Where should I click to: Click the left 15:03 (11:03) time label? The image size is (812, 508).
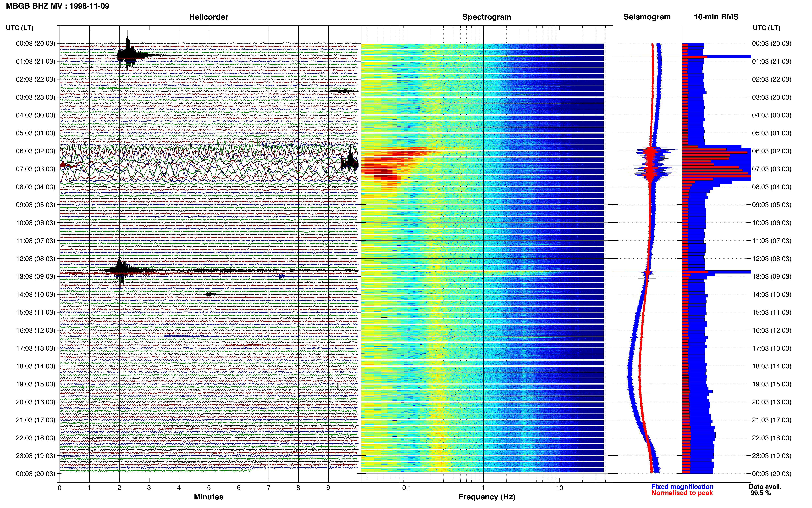point(36,313)
